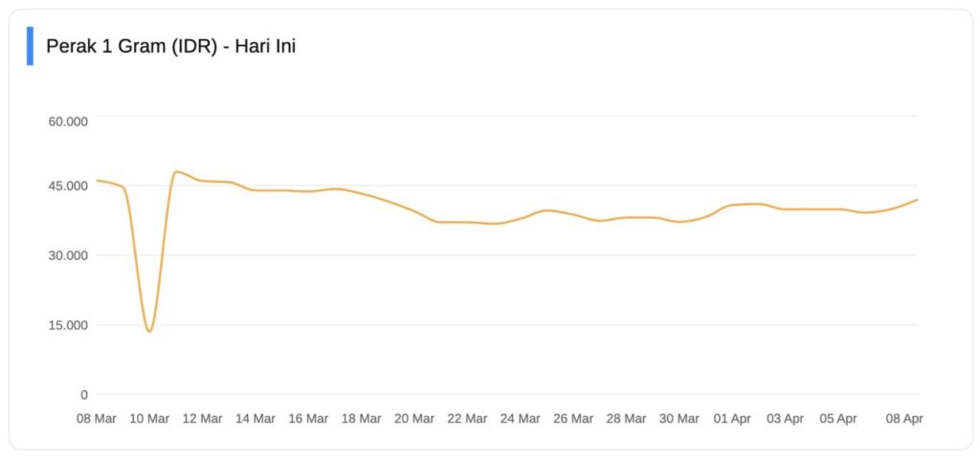Click the lowest dip point of the price line

(x=149, y=331)
